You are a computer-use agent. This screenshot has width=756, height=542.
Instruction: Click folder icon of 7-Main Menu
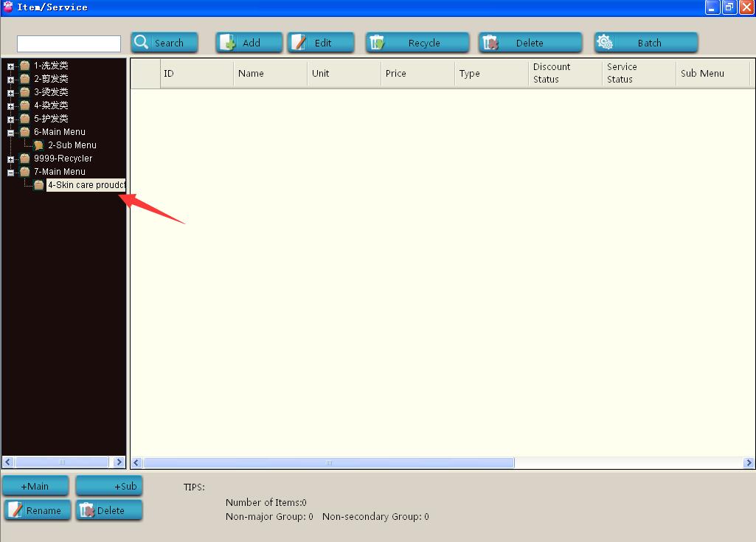click(x=25, y=172)
